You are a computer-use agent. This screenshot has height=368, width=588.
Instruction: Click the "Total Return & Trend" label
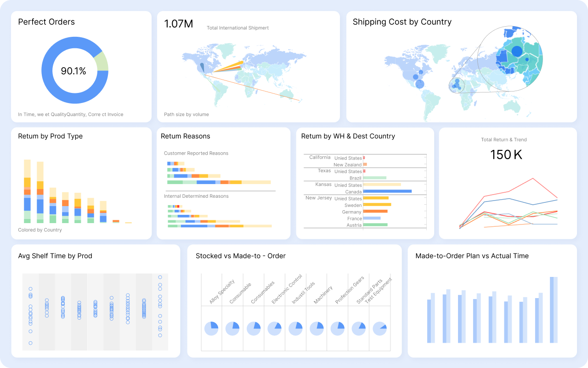click(x=504, y=140)
